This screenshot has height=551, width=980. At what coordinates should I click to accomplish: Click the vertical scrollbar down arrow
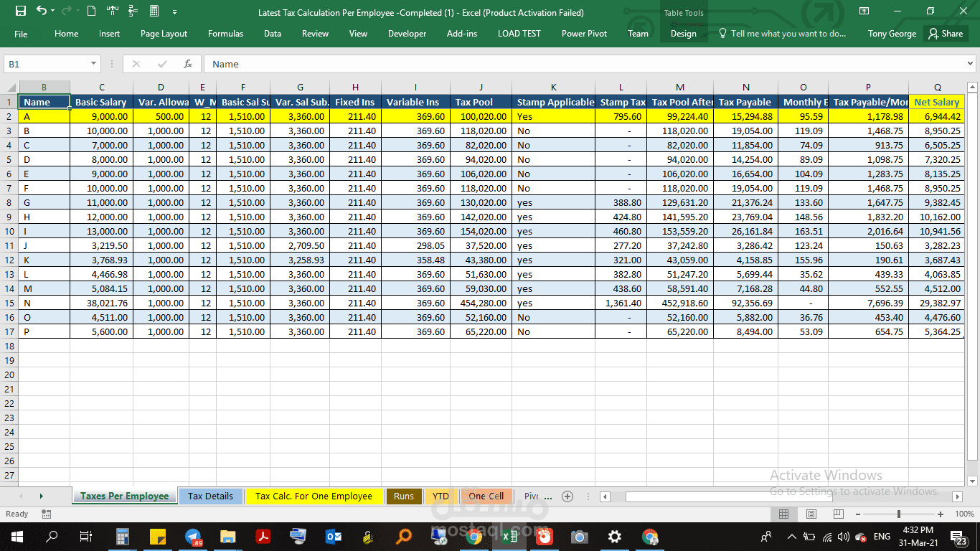point(972,481)
